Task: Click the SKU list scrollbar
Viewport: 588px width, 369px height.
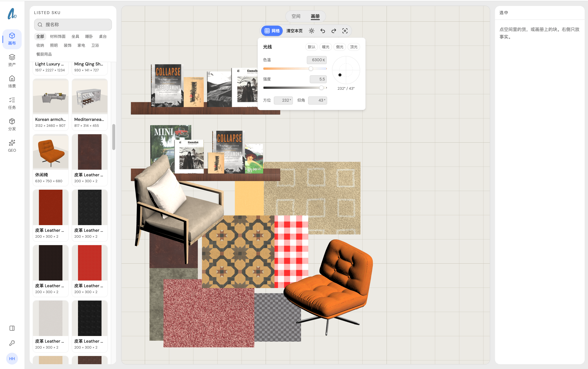Action: (114, 137)
